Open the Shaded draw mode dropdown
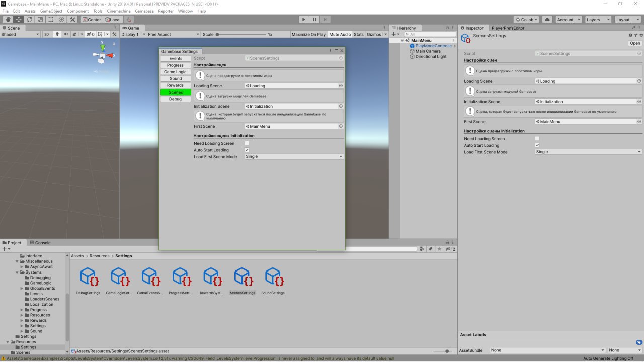The height and width of the screenshot is (362, 644). pyautogui.click(x=20, y=34)
